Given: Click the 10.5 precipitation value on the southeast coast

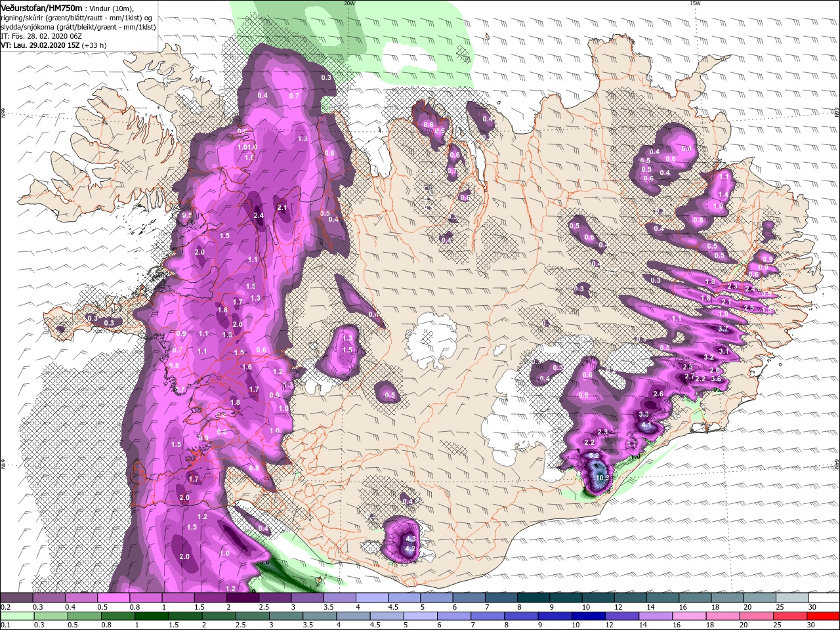Looking at the screenshot, I should tap(603, 478).
